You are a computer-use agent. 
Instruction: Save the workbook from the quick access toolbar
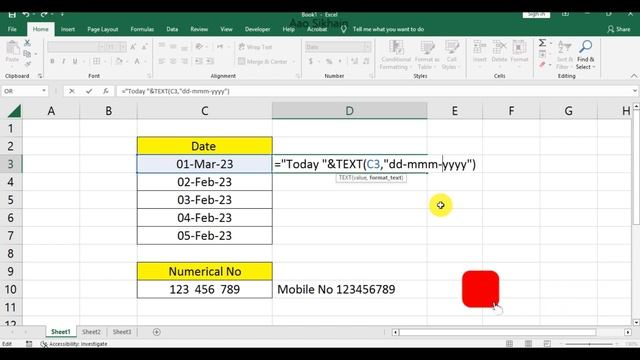[x=12, y=15]
